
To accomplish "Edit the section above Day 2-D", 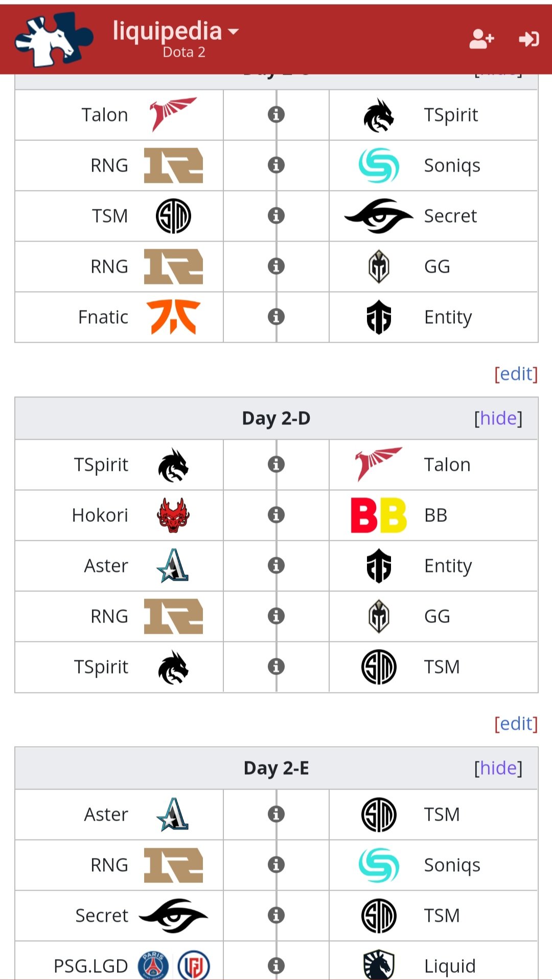I will [x=516, y=373].
